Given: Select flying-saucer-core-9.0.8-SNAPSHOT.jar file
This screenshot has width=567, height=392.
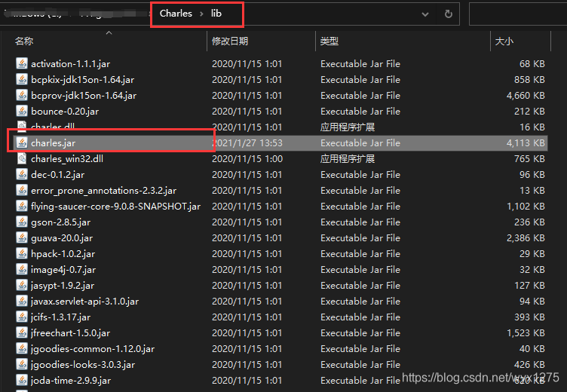Looking at the screenshot, I should pyautogui.click(x=280, y=206).
